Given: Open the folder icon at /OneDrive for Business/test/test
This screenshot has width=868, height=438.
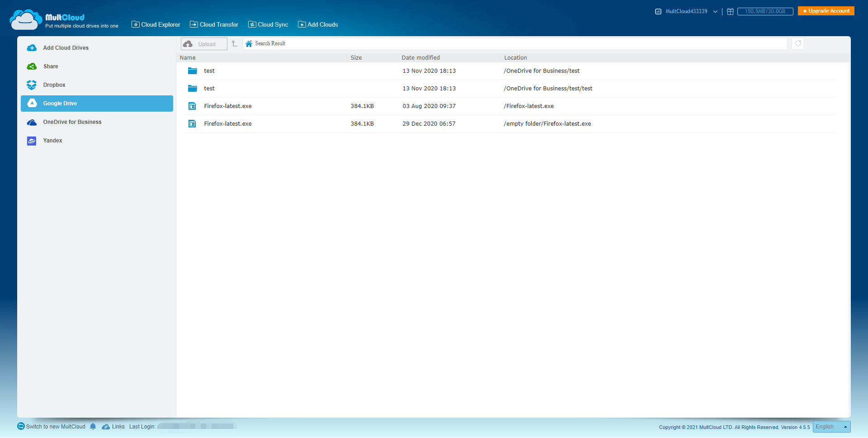Looking at the screenshot, I should tap(192, 89).
